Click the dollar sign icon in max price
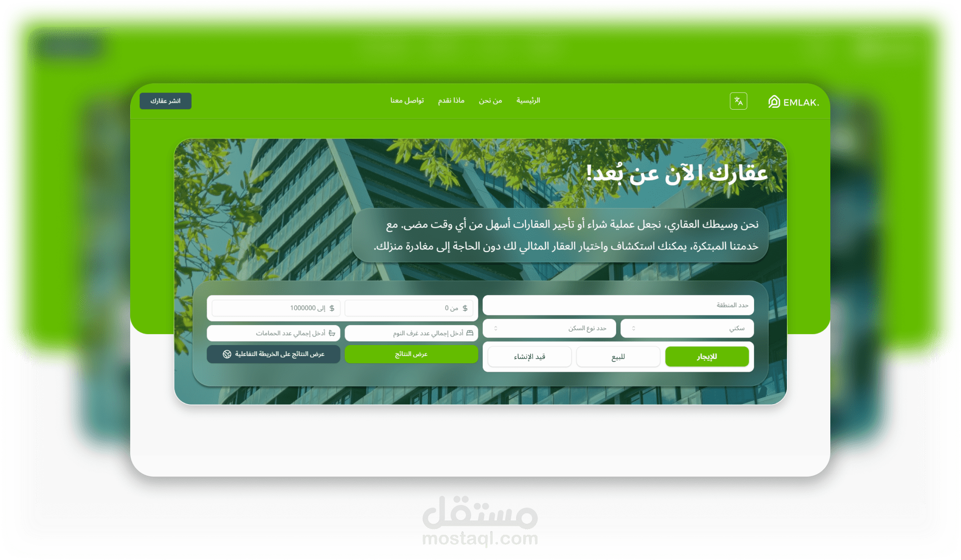 333,307
